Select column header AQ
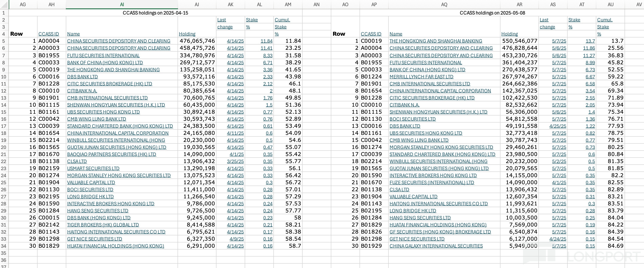 click(444, 4)
